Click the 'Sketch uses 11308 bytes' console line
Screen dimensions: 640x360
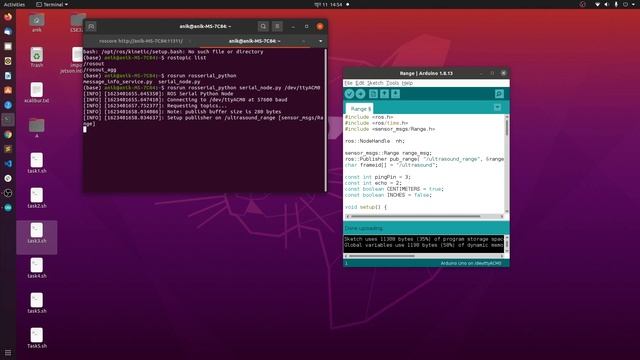coord(424,239)
